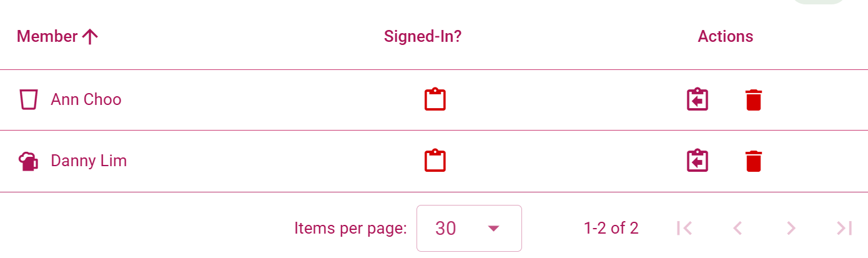Click the Member column sort arrow
Screen dimensions: 868x258
(x=90, y=37)
